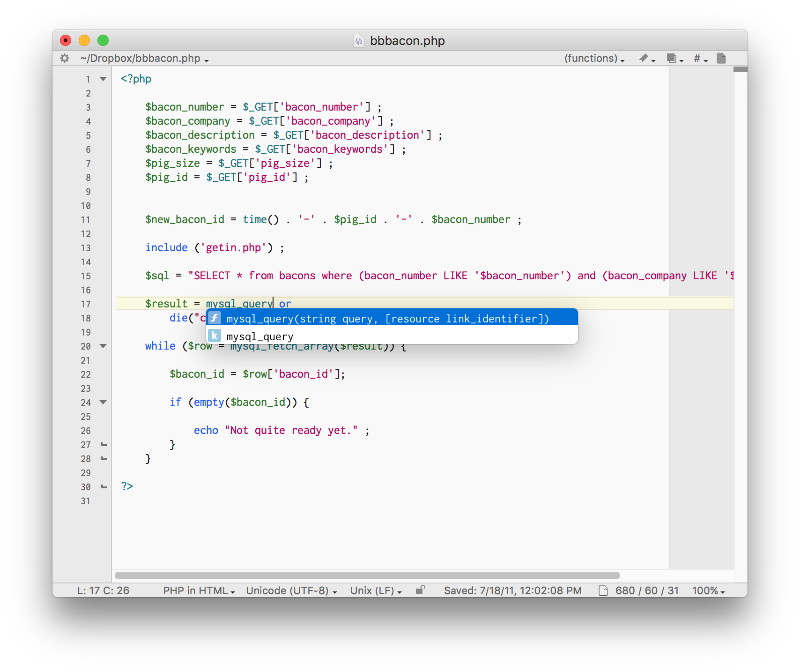Choose mysql_query(string query, ...) completion

[392, 318]
